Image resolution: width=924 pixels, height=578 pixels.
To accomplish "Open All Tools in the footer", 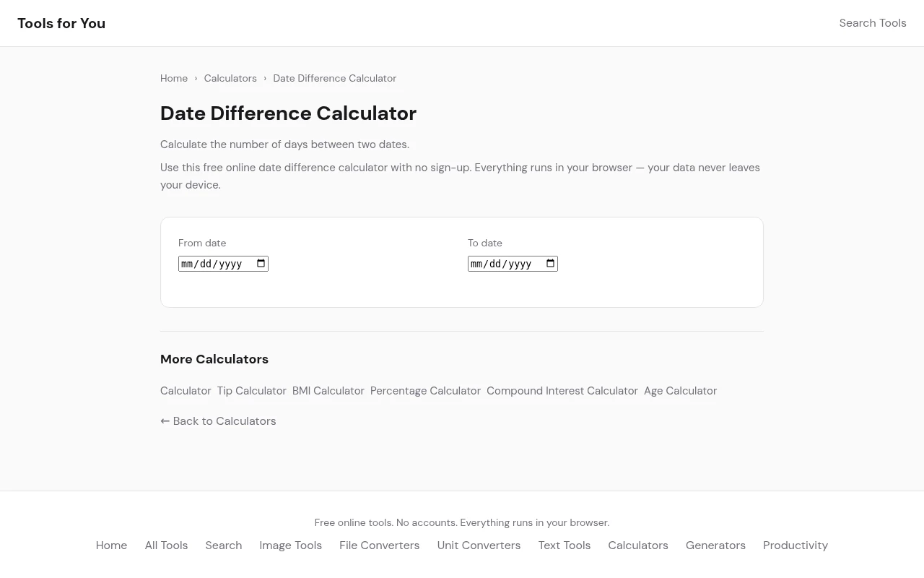I will click(166, 545).
